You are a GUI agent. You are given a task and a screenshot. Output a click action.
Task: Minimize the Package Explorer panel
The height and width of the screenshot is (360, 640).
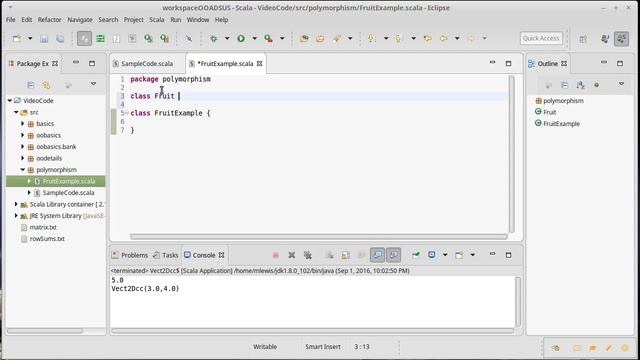click(x=76, y=63)
